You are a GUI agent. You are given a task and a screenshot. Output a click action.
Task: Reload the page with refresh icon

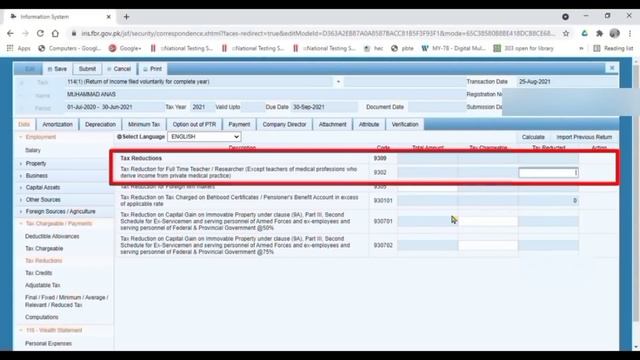(40, 33)
